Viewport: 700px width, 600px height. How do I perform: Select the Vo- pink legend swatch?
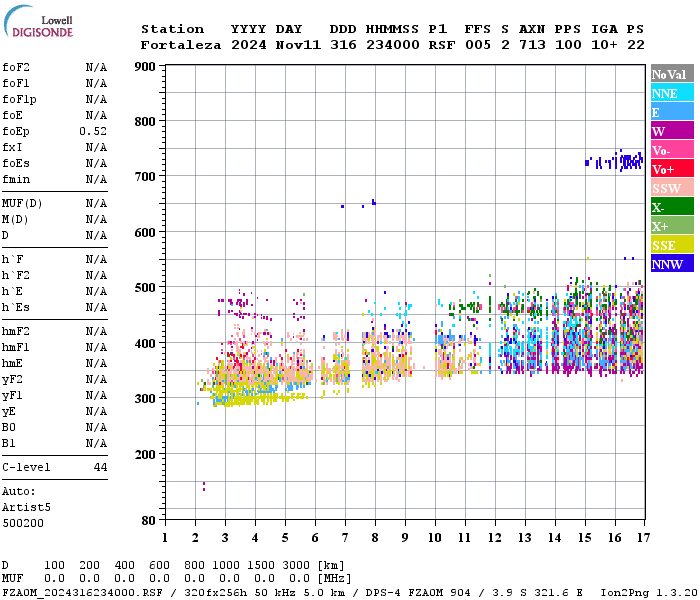click(672, 150)
